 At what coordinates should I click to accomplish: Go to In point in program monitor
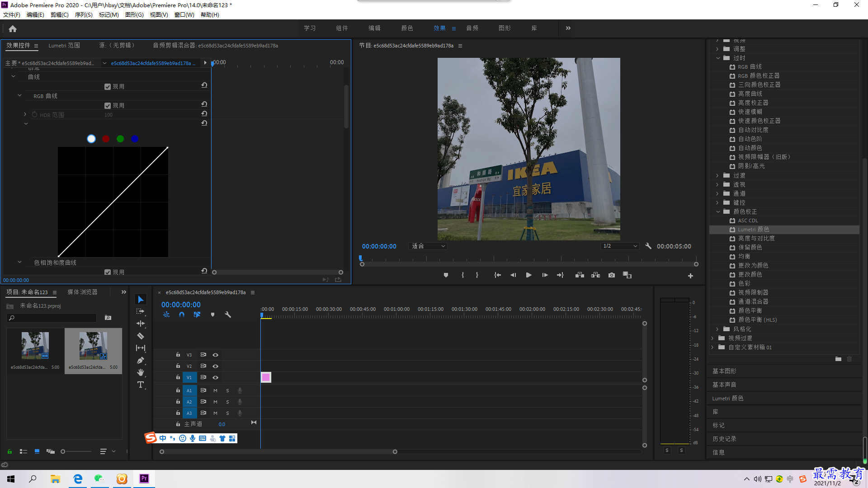pyautogui.click(x=497, y=275)
